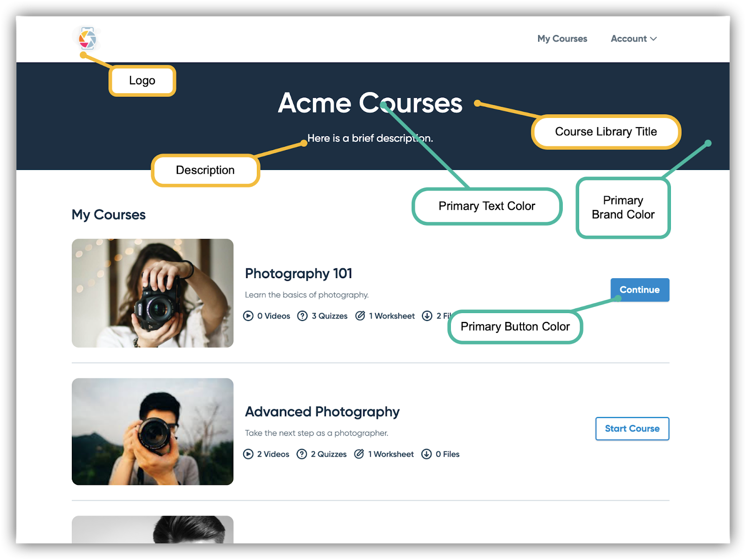Viewport: 746px width, 560px height.
Task: Click the video play icon for Advanced Photography
Action: pyautogui.click(x=249, y=454)
